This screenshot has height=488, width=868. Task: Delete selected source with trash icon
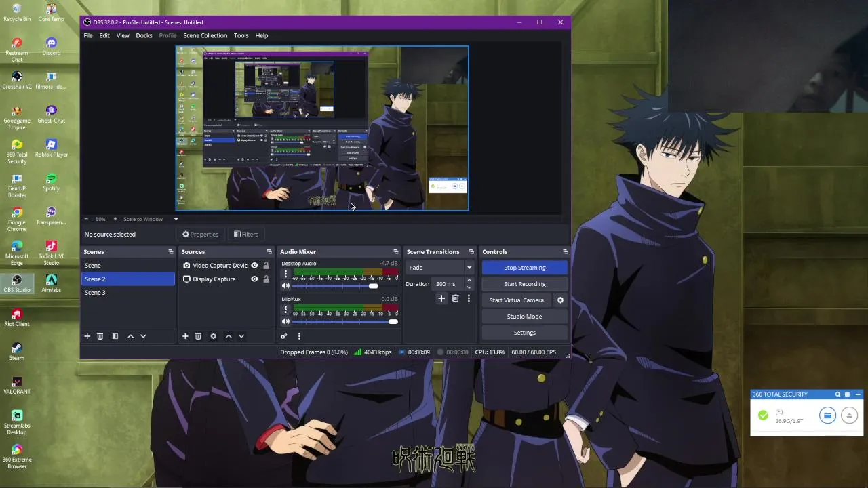(x=198, y=336)
